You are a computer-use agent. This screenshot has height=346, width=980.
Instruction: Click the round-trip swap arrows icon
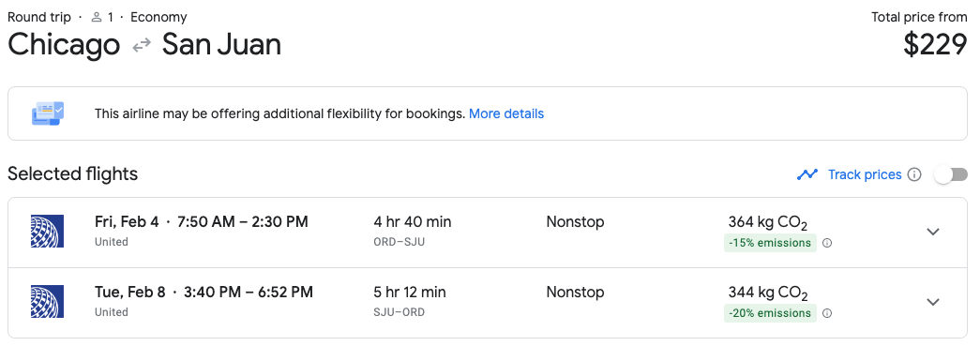pyautogui.click(x=142, y=45)
